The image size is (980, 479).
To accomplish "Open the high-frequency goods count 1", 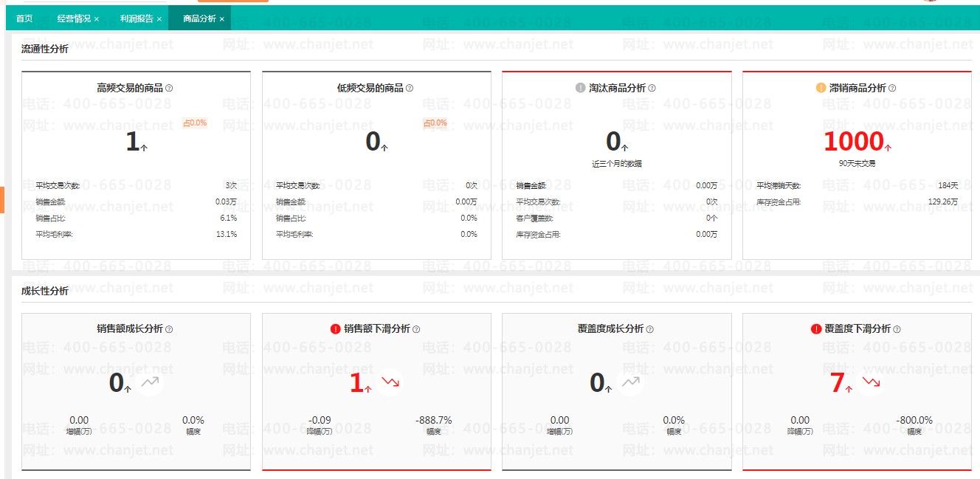I will (x=133, y=142).
